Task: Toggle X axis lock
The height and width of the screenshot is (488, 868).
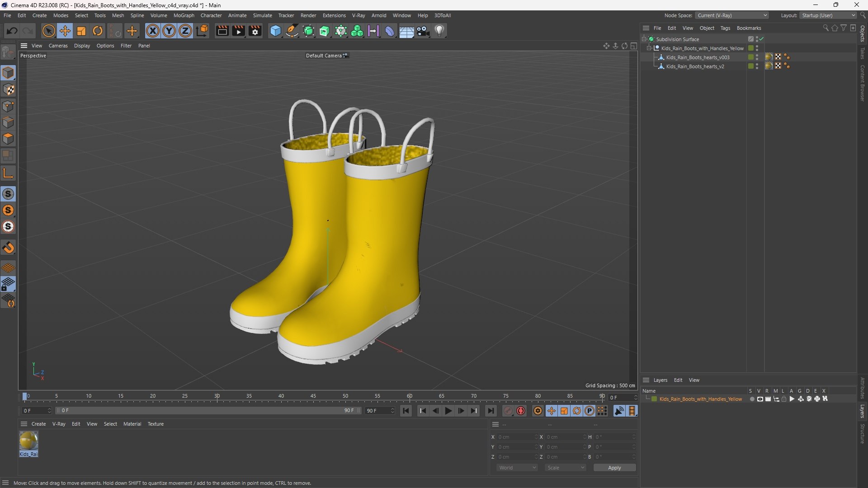Action: (x=153, y=31)
